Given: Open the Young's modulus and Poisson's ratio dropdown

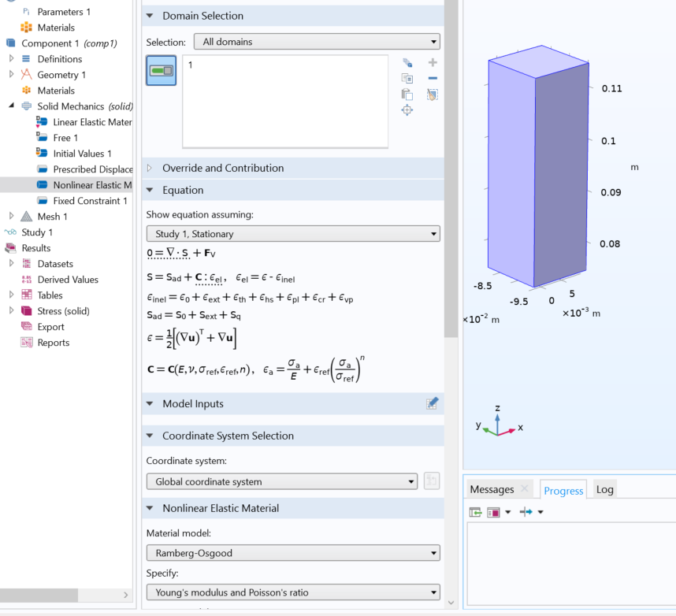Looking at the screenshot, I should [x=293, y=592].
